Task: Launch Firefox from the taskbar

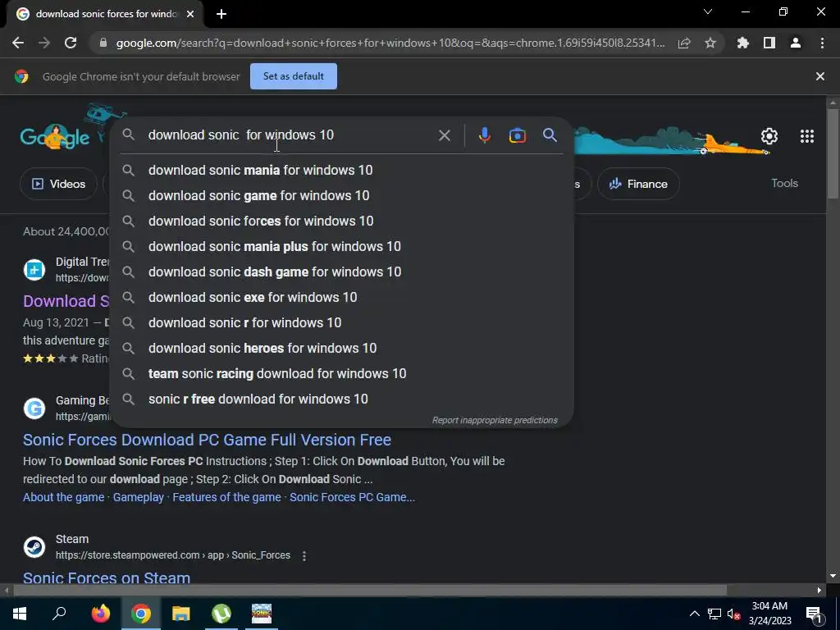Action: (101, 614)
